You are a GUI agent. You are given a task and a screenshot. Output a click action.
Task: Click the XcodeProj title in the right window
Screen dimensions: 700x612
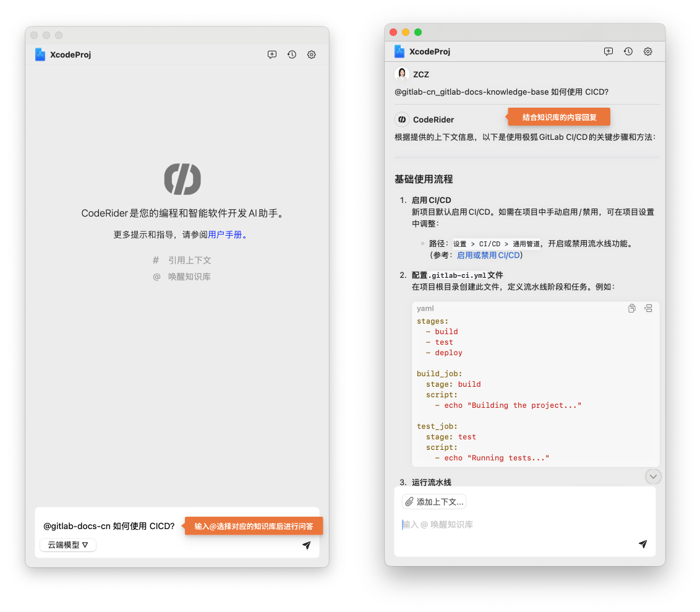click(430, 51)
